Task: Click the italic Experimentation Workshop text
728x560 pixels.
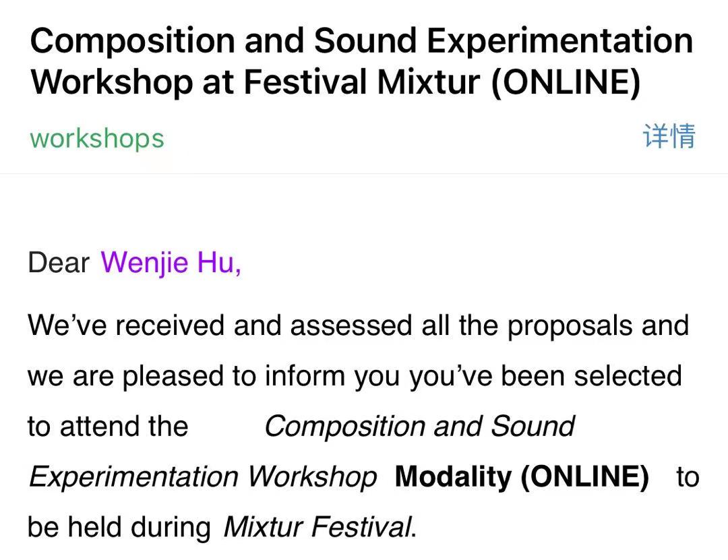Action: (202, 476)
